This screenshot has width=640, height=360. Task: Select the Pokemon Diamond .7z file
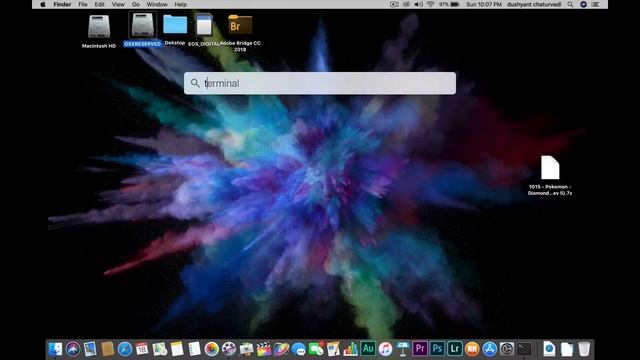point(550,167)
